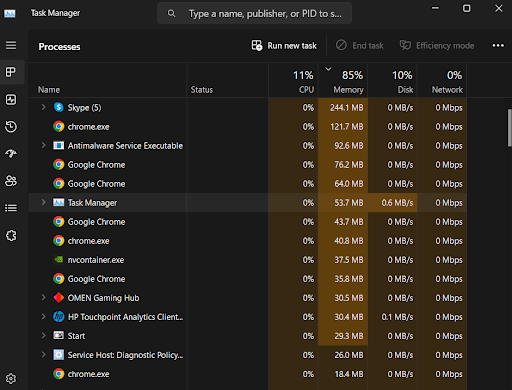
Task: Open Settings gear in the sidebar
Action: [11, 379]
